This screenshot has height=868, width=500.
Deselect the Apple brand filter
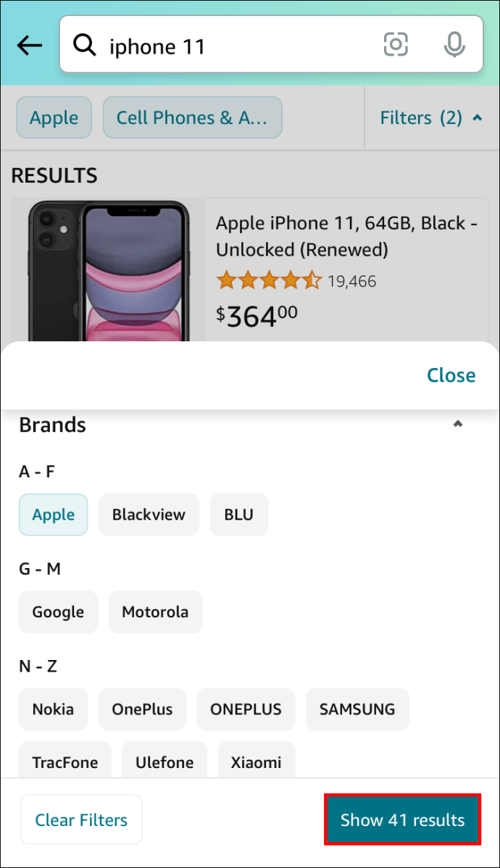tap(53, 514)
